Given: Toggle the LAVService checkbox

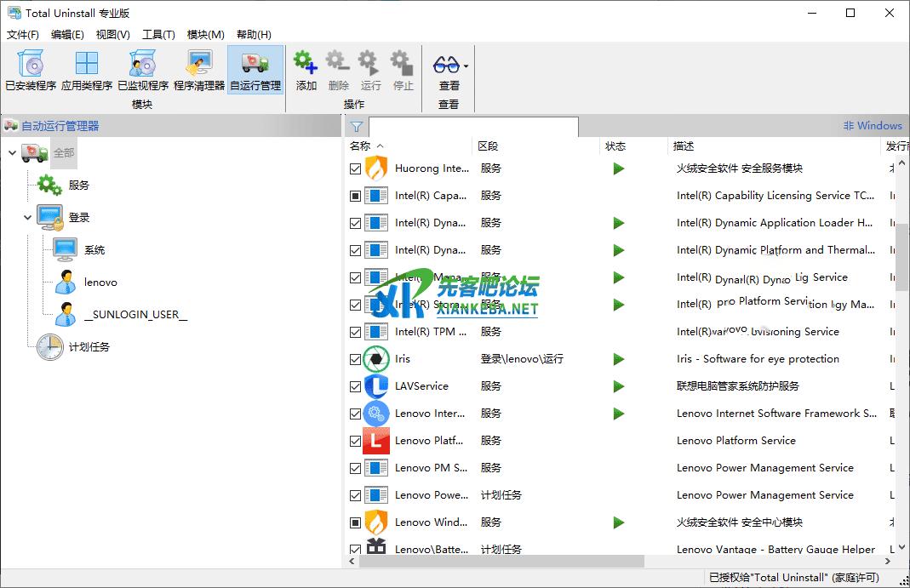Looking at the screenshot, I should point(356,386).
